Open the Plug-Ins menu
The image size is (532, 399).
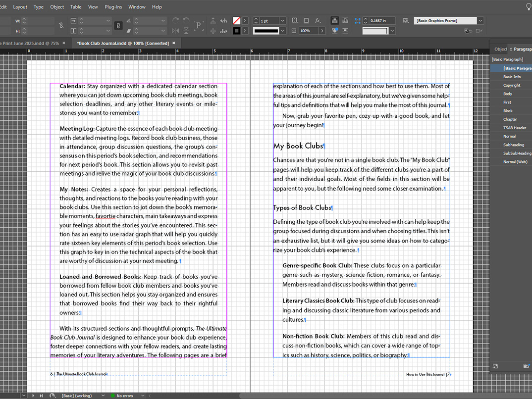pos(113,7)
